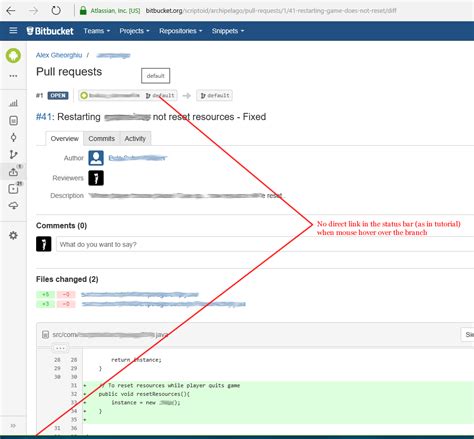This screenshot has height=439, width=474.
Task: Open the hamburger menu in the Bitbucket header
Action: (x=13, y=31)
